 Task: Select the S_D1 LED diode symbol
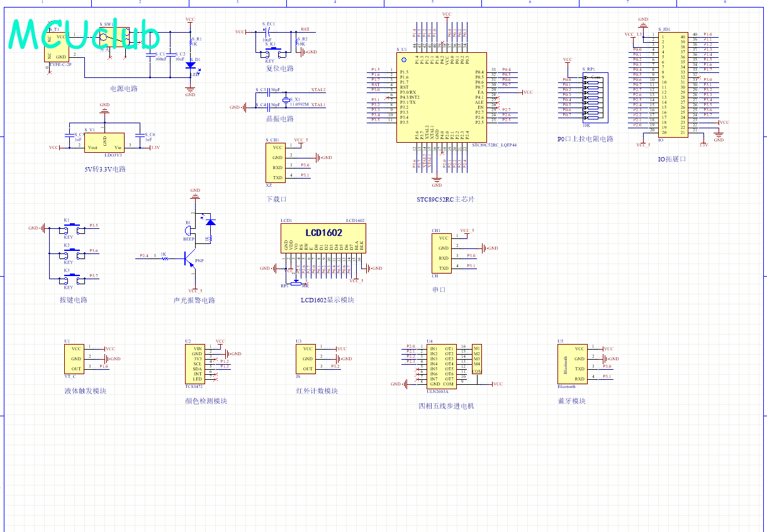tap(190, 66)
